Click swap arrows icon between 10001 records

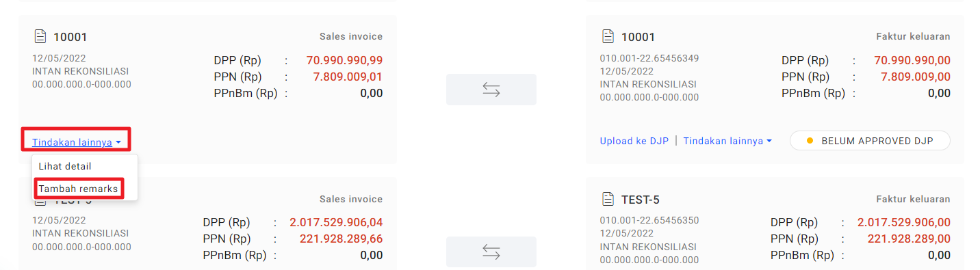click(491, 90)
